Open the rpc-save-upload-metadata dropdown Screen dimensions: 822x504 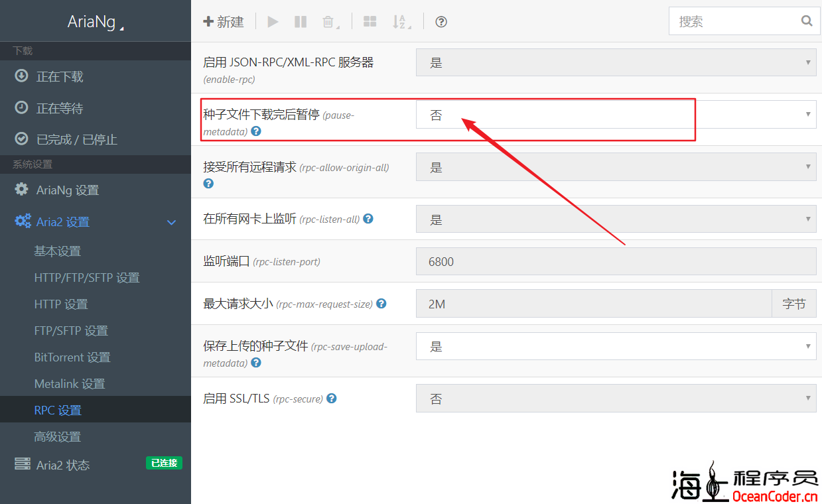(616, 346)
